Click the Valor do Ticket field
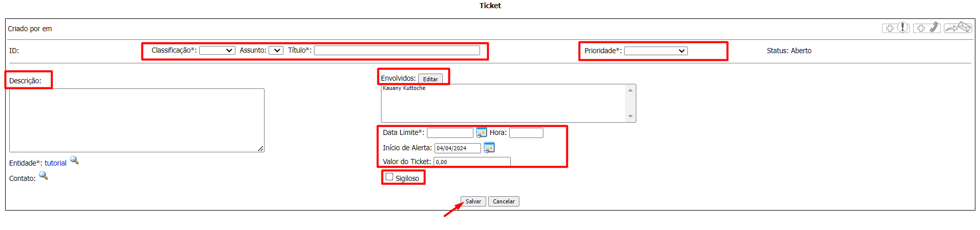Viewport: 980px width, 230px height. (x=471, y=162)
